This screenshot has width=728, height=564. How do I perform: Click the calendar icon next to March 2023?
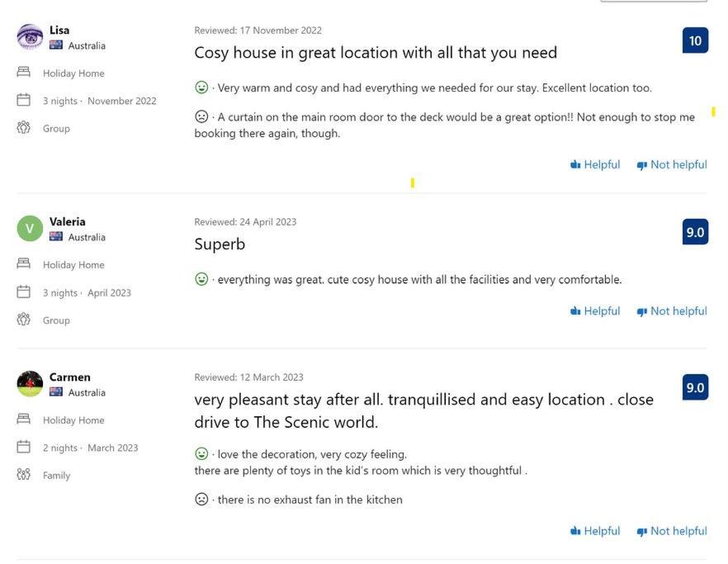click(23, 447)
